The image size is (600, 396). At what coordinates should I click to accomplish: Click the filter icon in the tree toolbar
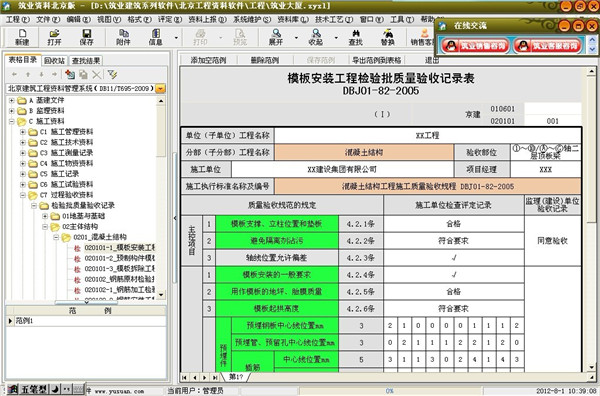[112, 74]
